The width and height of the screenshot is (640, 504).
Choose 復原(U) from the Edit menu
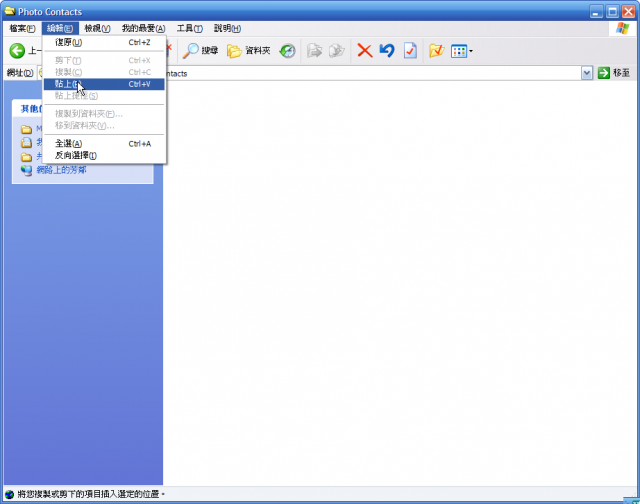click(104, 42)
